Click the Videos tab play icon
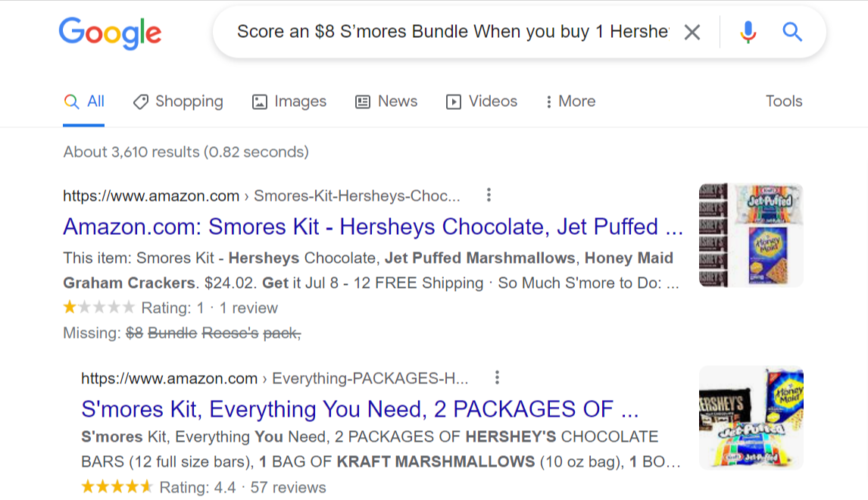 tap(455, 101)
